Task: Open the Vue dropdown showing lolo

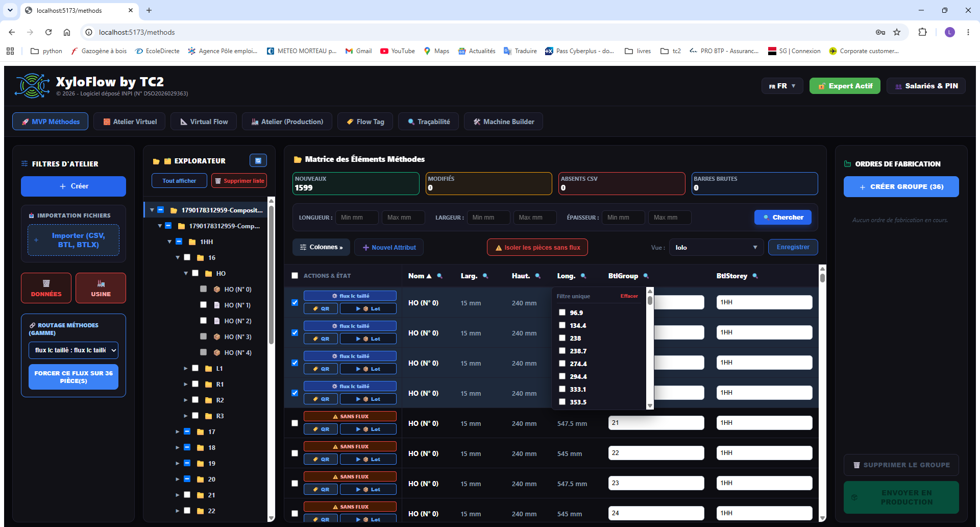Action: click(x=716, y=247)
